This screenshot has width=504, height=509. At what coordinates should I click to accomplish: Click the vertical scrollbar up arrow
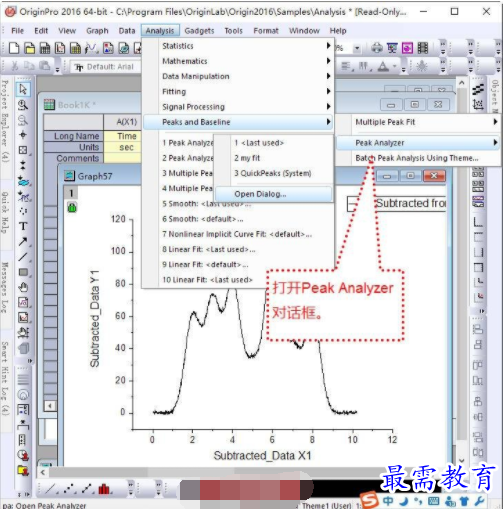462,82
